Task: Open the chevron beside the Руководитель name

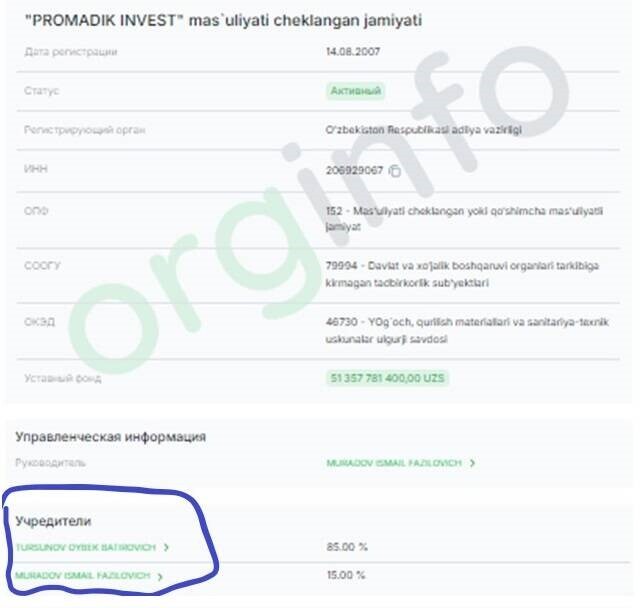Action: (x=472, y=463)
